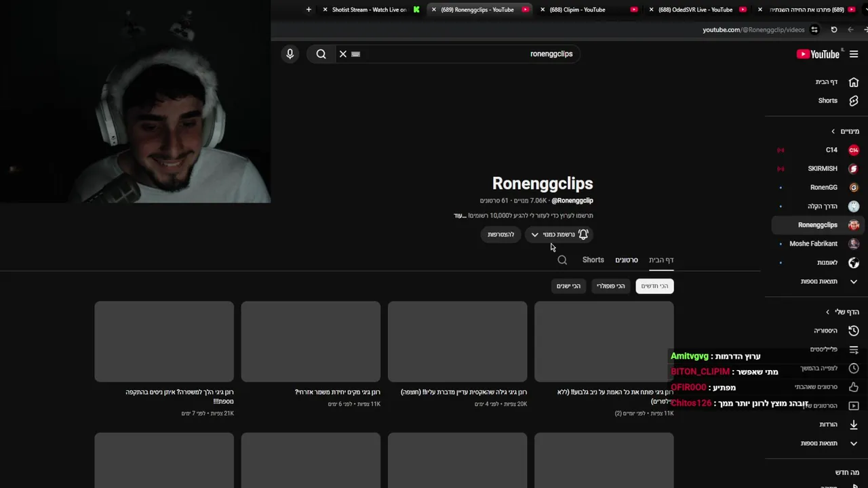Switch to the channel's Shorts tab

point(593,260)
